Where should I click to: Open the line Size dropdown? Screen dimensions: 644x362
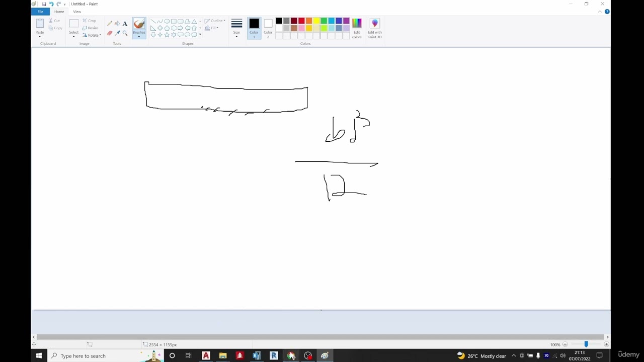click(236, 29)
